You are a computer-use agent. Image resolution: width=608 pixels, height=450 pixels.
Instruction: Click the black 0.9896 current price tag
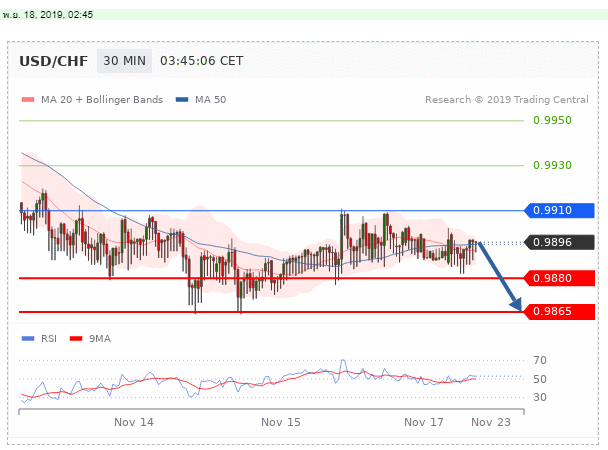click(559, 242)
